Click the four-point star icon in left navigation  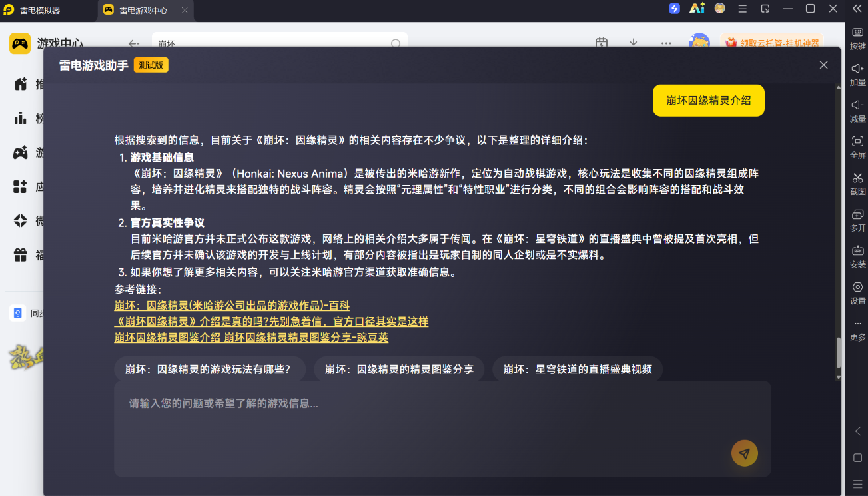click(21, 221)
